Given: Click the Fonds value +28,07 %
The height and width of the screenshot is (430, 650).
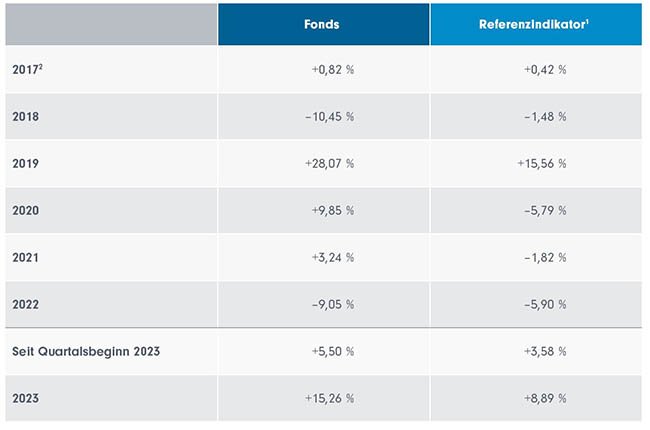Looking at the screenshot, I should tap(329, 164).
